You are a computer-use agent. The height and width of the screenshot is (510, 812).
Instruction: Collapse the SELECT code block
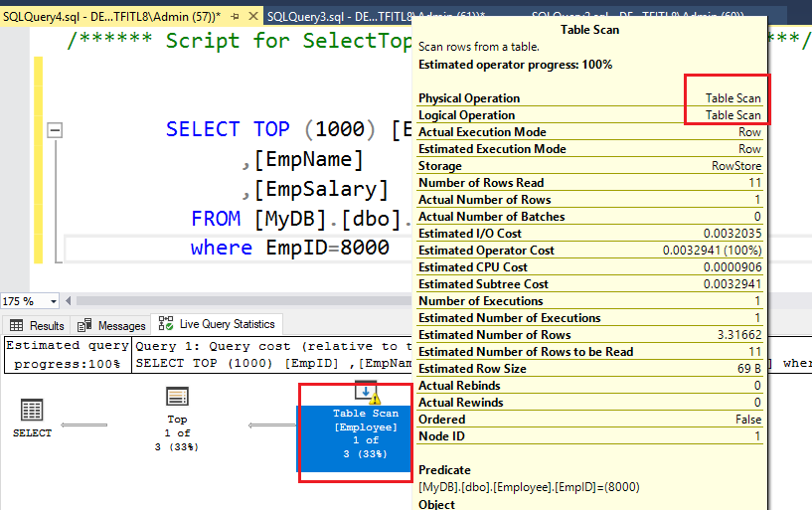point(55,129)
